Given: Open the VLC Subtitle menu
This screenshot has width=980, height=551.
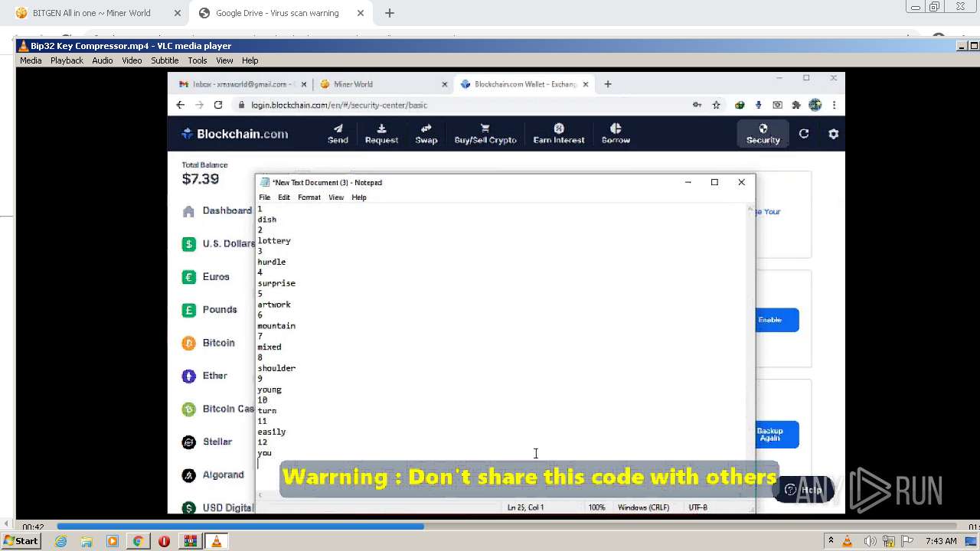Looking at the screenshot, I should click(165, 60).
